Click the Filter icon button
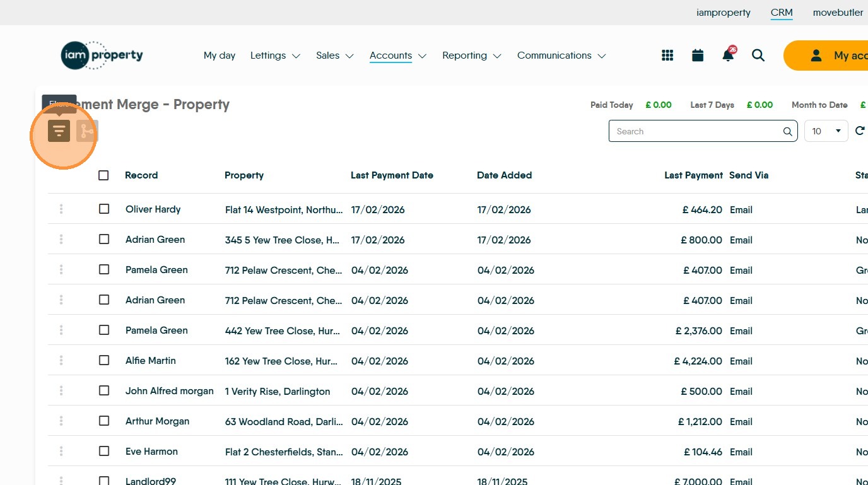 pos(59,131)
